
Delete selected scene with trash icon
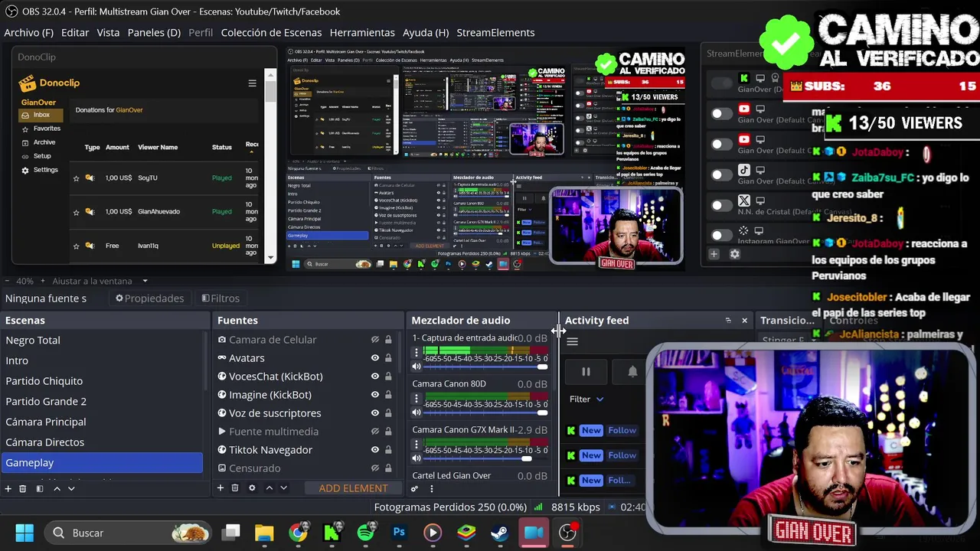(23, 488)
